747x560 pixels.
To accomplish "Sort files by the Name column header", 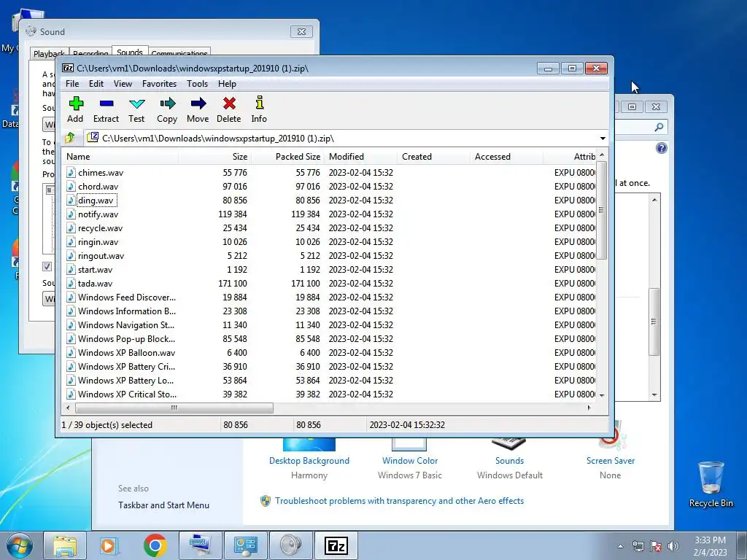I will pos(120,157).
